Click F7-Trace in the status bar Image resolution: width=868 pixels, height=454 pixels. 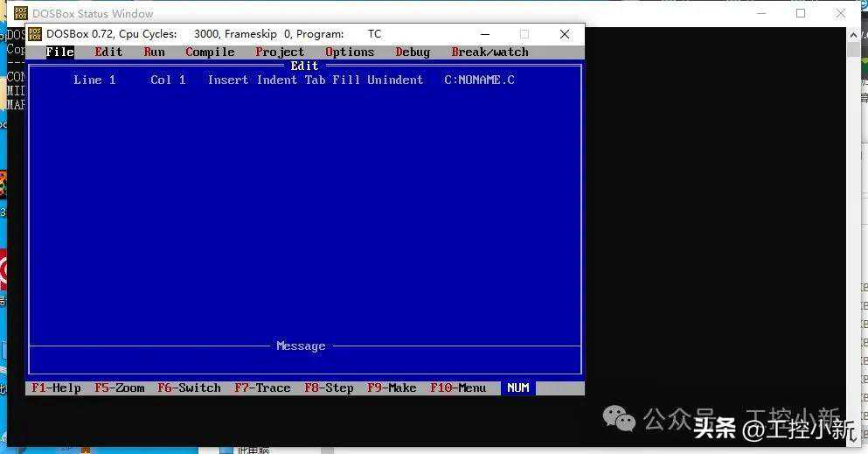point(262,388)
